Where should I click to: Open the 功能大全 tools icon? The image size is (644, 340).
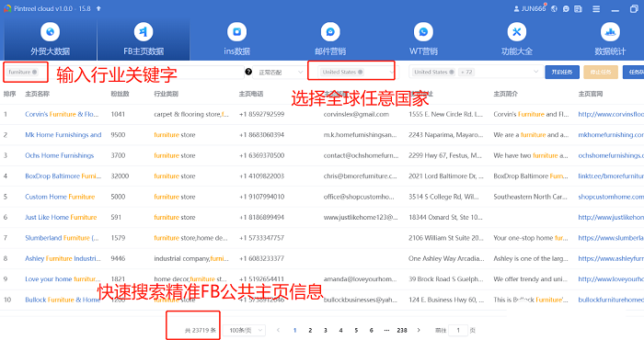pos(517,32)
